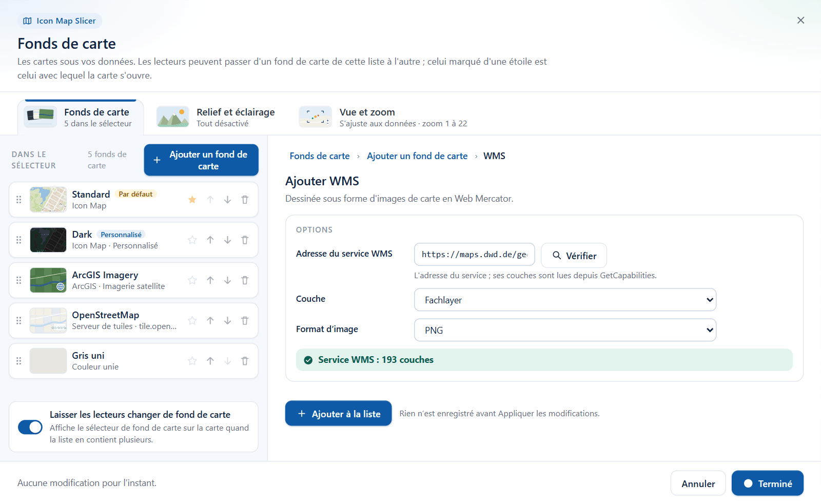Open the Format d'image dropdown
Screen dimensions: 821x504
click(x=565, y=330)
